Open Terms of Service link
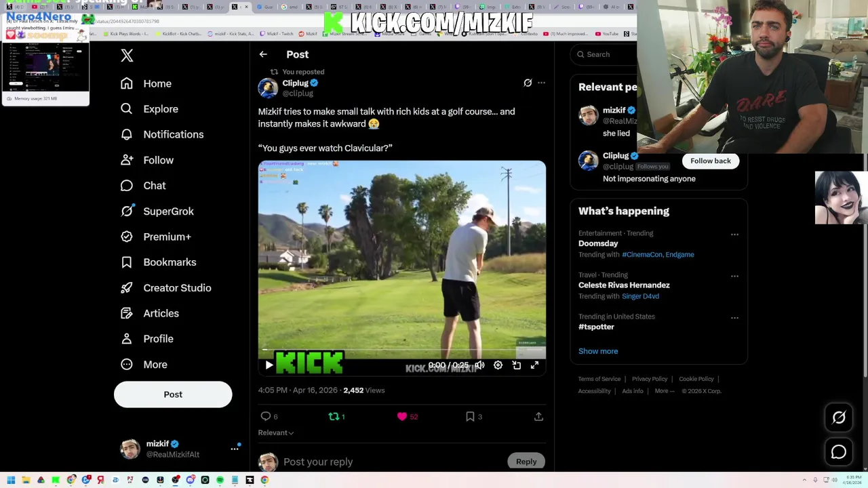Image resolution: width=868 pixels, height=488 pixels. [x=599, y=379]
